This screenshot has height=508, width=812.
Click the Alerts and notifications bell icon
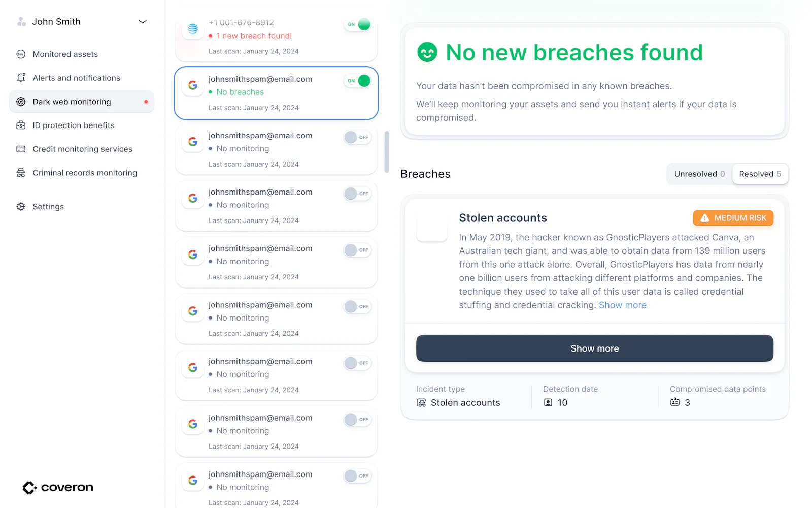pos(21,78)
